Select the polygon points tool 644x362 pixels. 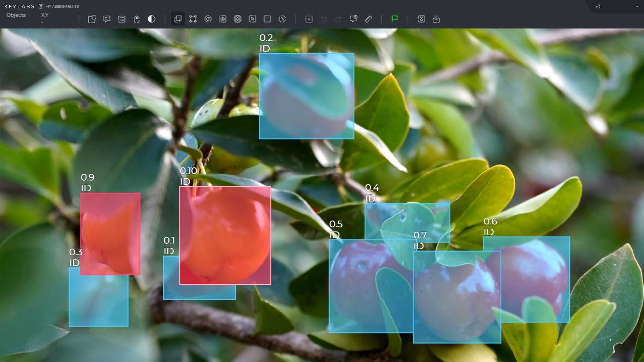(193, 19)
